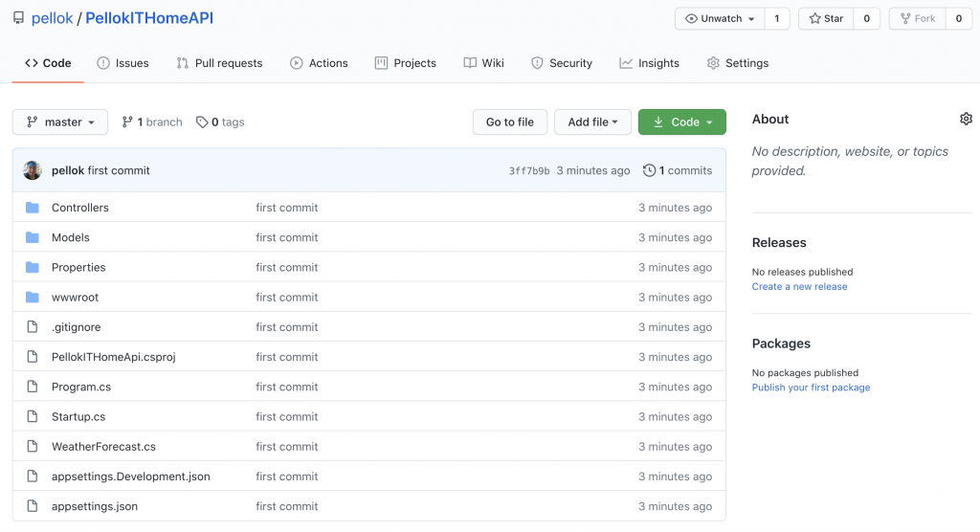Open the Pull requests tab
The image size is (980, 532).
219,63
